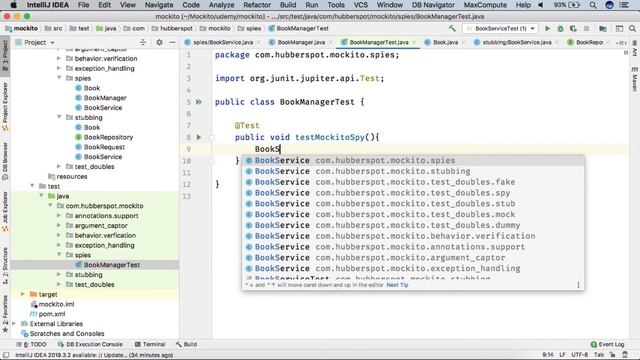The height and width of the screenshot is (360, 640).
Task: Click UTF-8 encoding in status bar
Action: click(x=580, y=355)
